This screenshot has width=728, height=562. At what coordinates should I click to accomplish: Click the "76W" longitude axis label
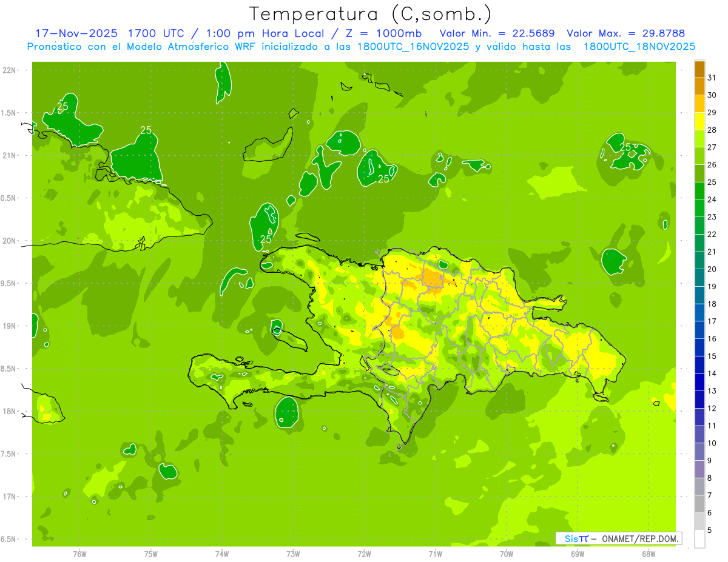[79, 554]
